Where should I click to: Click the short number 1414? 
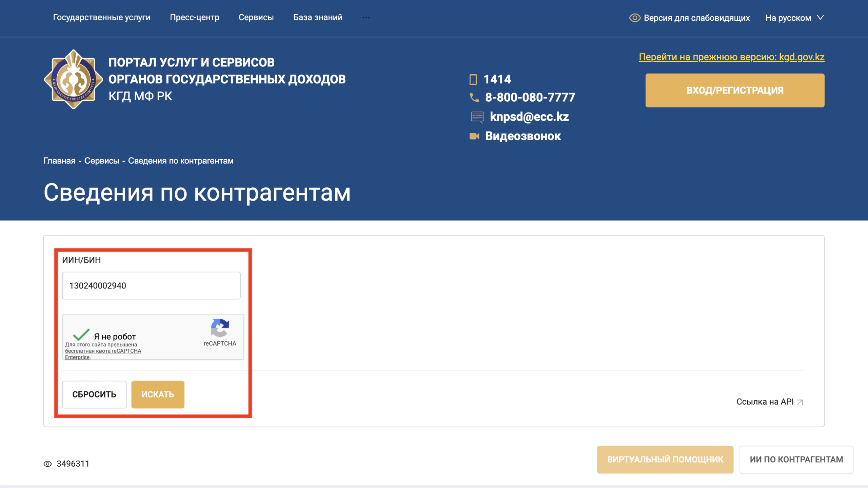497,79
